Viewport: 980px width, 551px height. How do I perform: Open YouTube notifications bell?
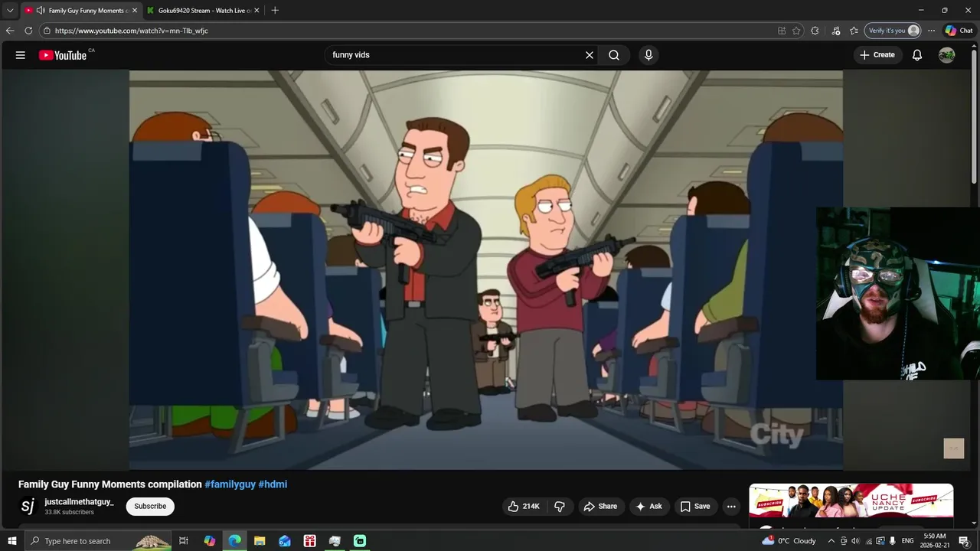pos(917,55)
